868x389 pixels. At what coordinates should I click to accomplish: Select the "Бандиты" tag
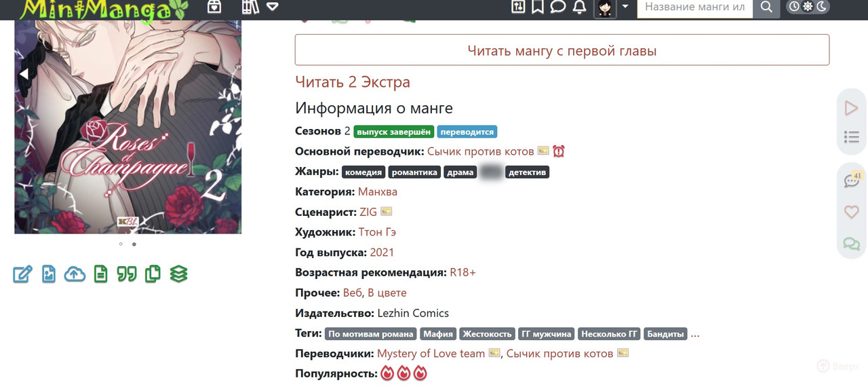click(x=665, y=334)
